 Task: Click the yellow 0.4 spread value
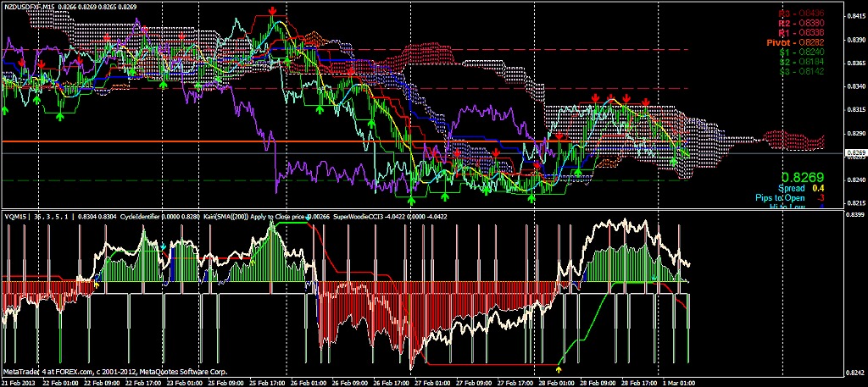click(818, 189)
